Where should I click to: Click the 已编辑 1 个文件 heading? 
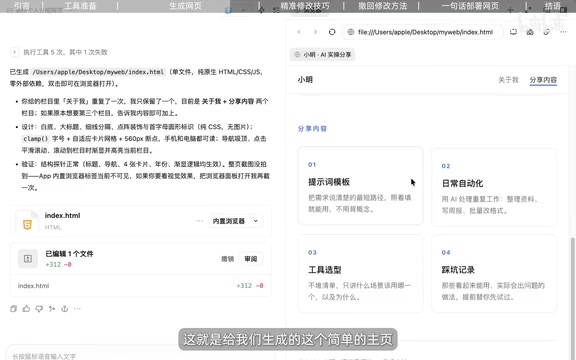(x=69, y=253)
